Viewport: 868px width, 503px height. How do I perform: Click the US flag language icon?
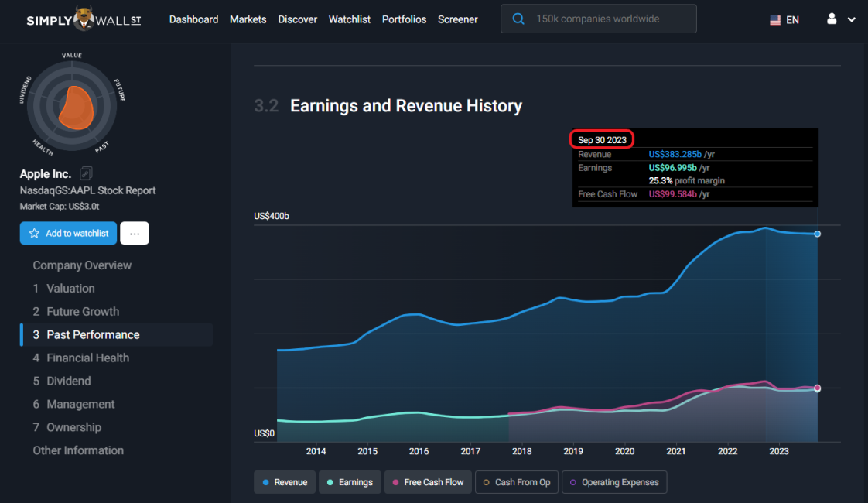(x=774, y=19)
